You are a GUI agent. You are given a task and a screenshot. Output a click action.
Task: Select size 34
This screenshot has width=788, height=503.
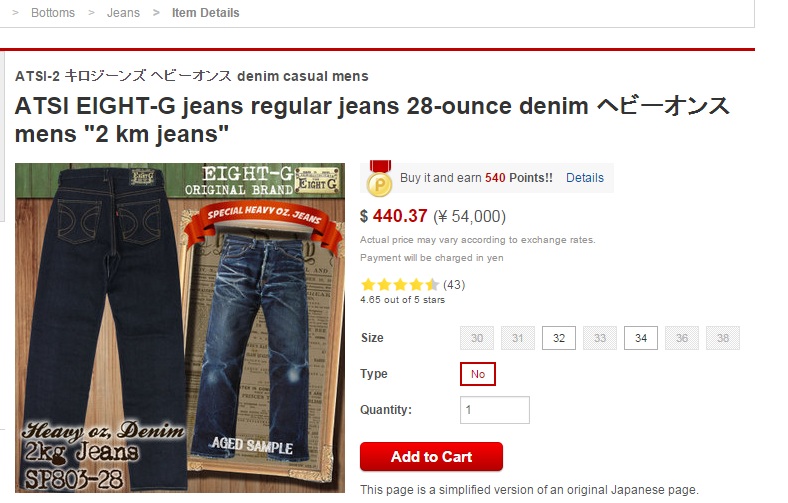point(641,338)
